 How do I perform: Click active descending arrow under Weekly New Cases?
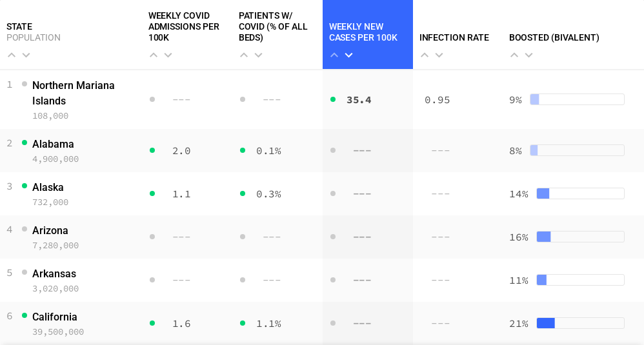(x=348, y=55)
